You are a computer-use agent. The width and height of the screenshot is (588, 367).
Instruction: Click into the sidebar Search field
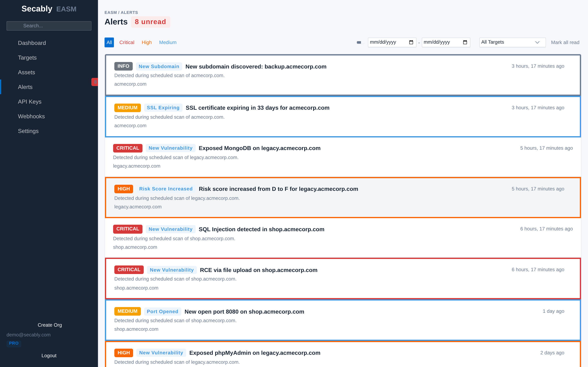(49, 26)
